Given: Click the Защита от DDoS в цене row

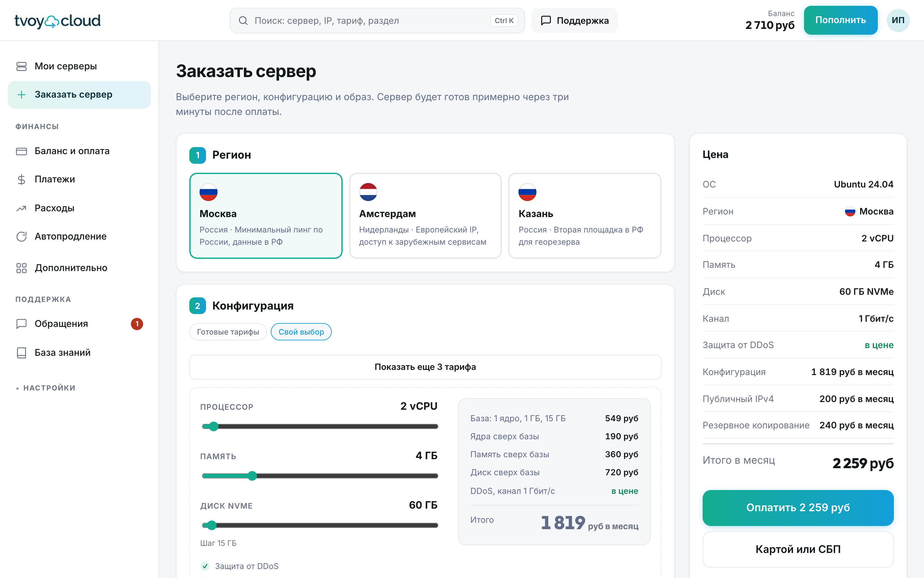Looking at the screenshot, I should tap(798, 345).
